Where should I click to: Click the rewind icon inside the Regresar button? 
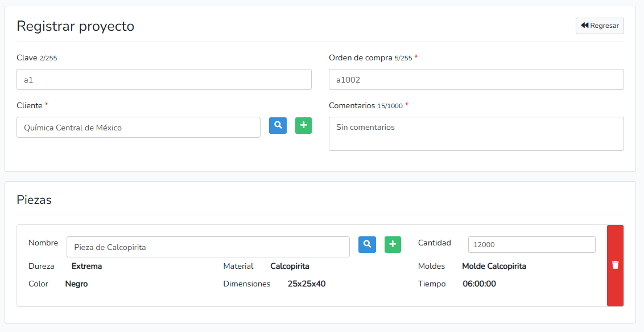point(584,25)
